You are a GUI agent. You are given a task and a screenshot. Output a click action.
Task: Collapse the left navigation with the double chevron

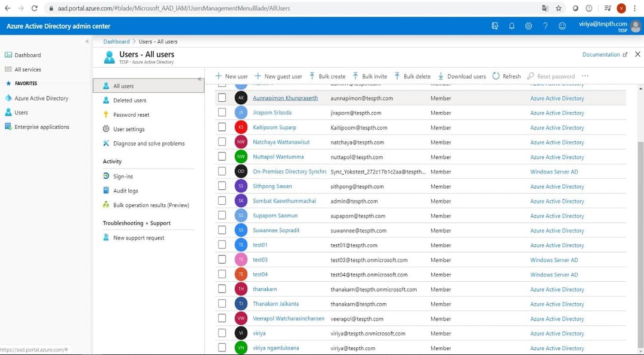87,42
